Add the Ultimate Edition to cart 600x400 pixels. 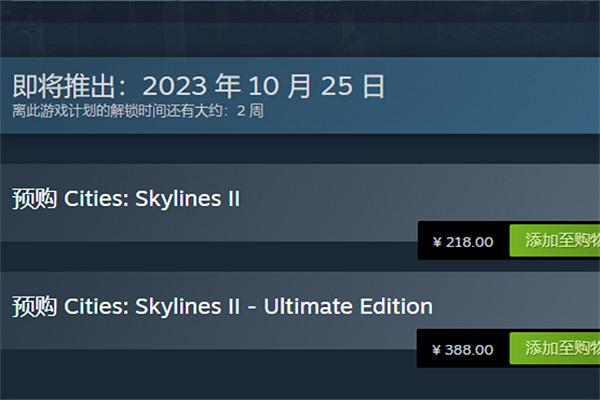coord(556,349)
